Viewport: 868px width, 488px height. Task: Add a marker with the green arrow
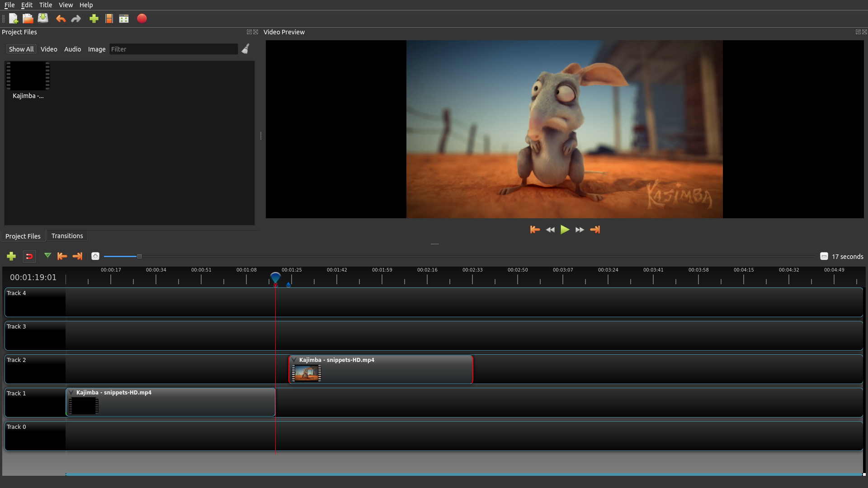(x=47, y=256)
